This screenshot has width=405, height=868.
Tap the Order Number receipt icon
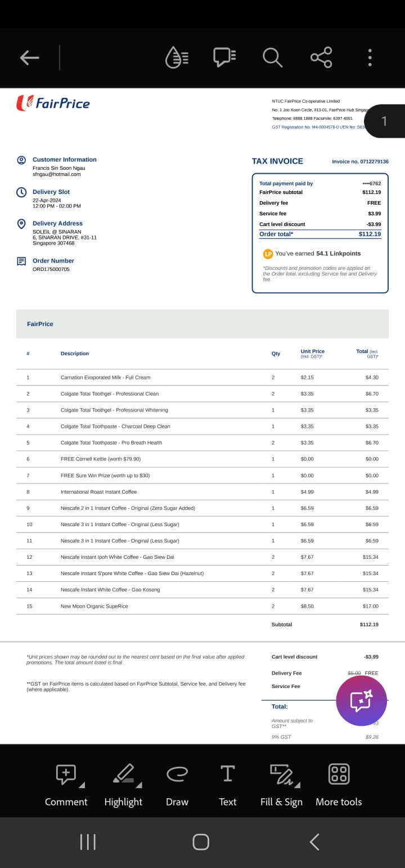pyautogui.click(x=21, y=261)
